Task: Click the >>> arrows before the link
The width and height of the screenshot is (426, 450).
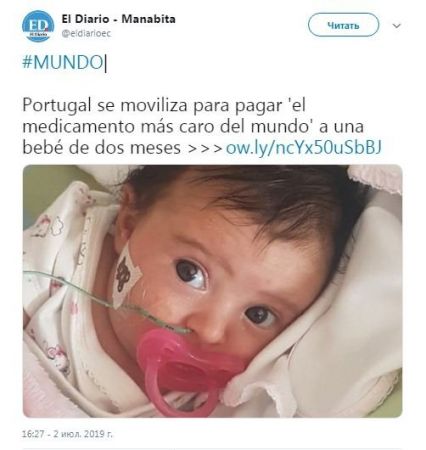Action: (205, 148)
